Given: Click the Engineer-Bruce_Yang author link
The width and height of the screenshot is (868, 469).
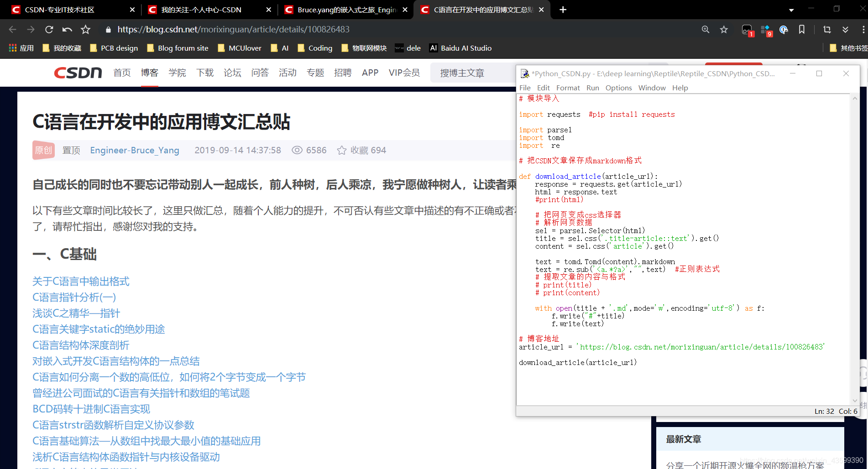Looking at the screenshot, I should click(x=135, y=150).
